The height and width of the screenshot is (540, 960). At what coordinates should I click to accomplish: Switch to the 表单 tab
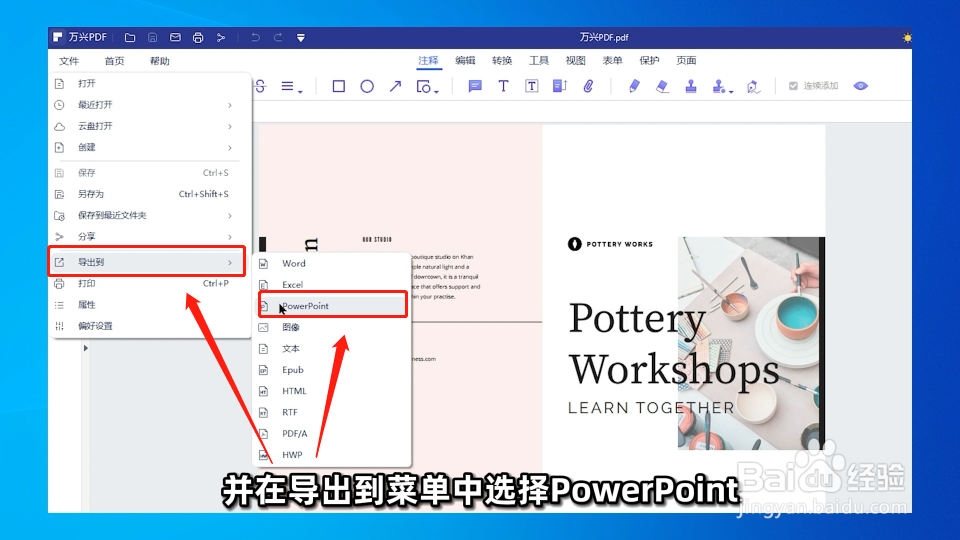click(612, 61)
